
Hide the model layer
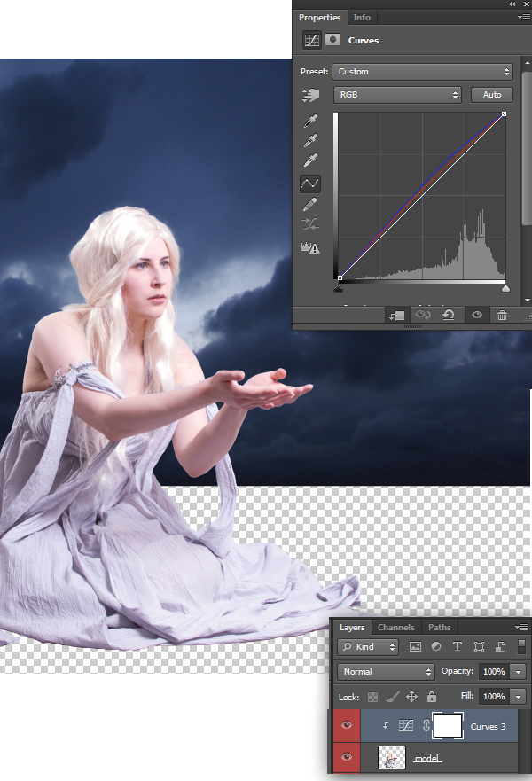pyautogui.click(x=347, y=757)
